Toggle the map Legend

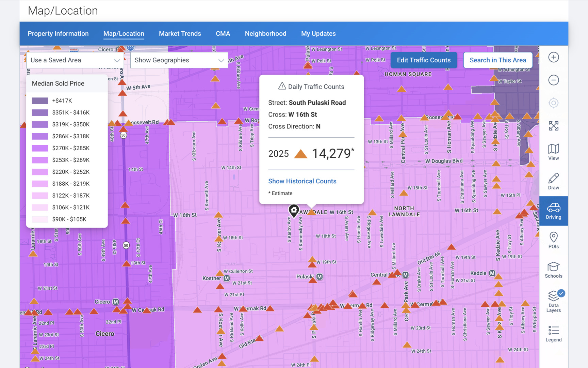pyautogui.click(x=553, y=334)
